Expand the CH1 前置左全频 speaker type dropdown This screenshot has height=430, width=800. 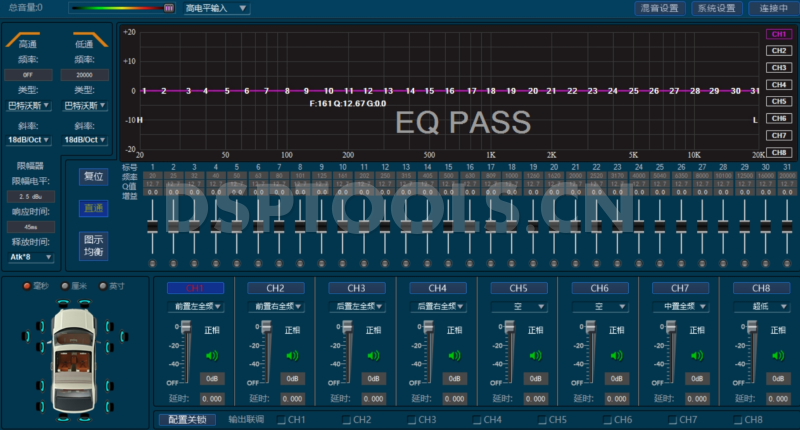coord(195,307)
